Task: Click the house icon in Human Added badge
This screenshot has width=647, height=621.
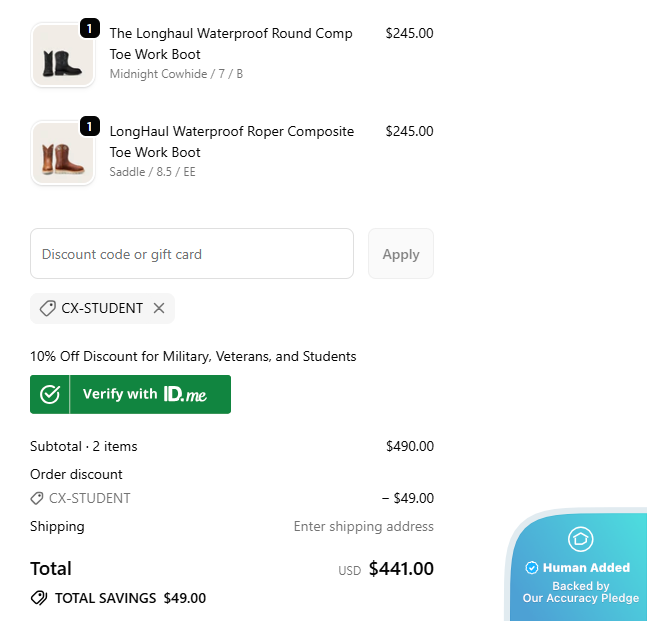Action: coord(580,540)
